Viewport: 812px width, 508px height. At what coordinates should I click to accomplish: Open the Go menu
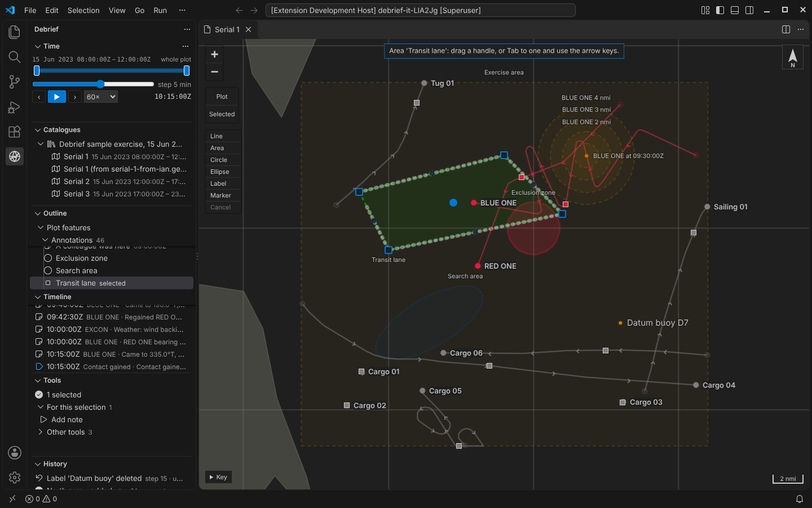click(140, 10)
